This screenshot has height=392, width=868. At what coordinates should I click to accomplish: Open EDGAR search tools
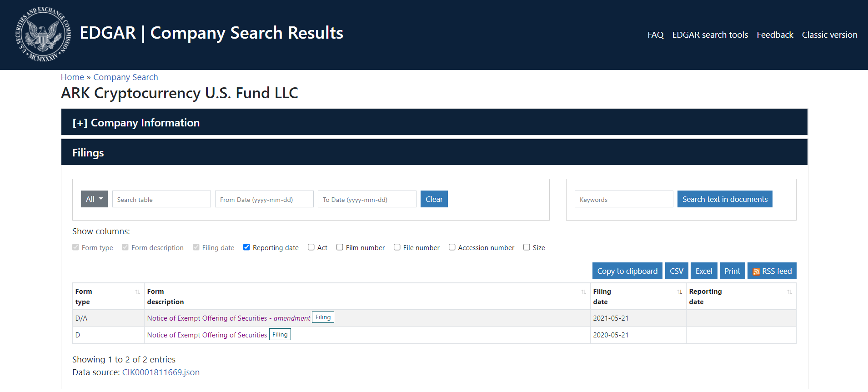pos(710,35)
